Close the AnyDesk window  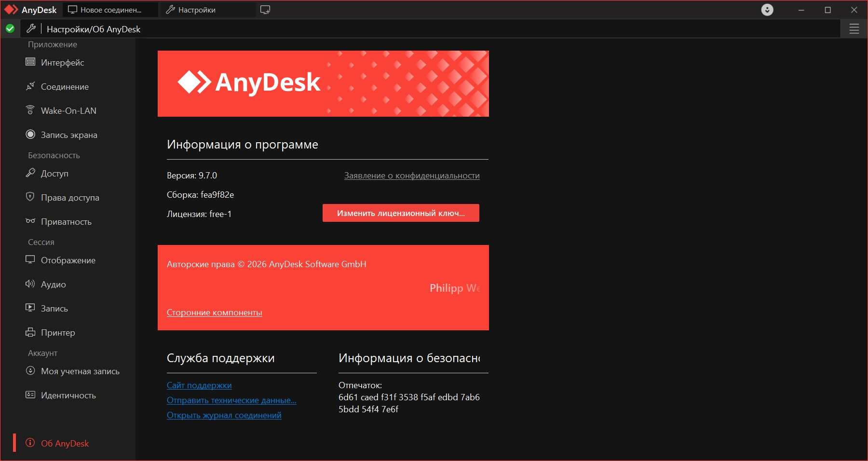[854, 10]
